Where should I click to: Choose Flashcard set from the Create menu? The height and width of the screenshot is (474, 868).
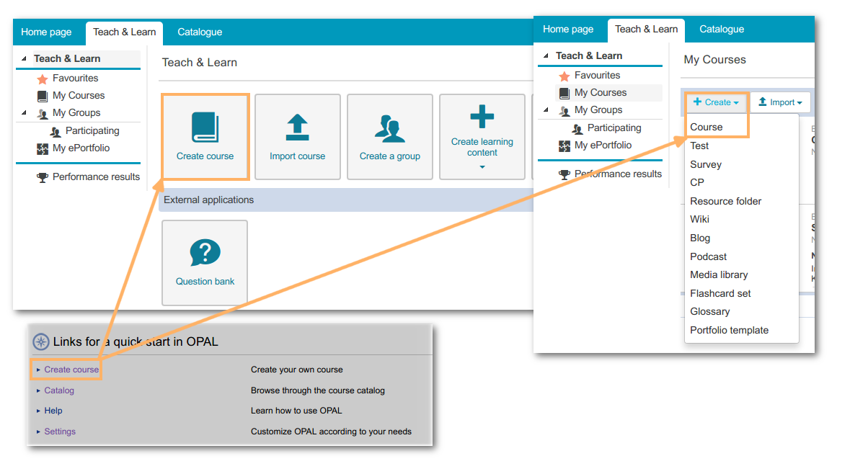[x=720, y=293]
